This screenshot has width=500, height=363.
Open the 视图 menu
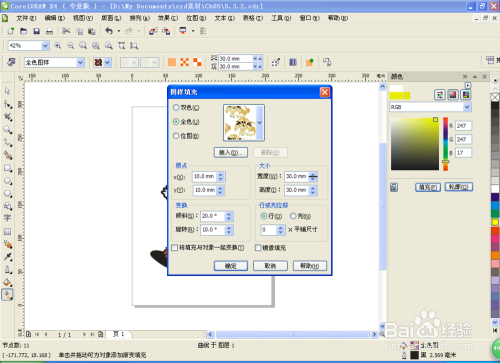coord(83,18)
